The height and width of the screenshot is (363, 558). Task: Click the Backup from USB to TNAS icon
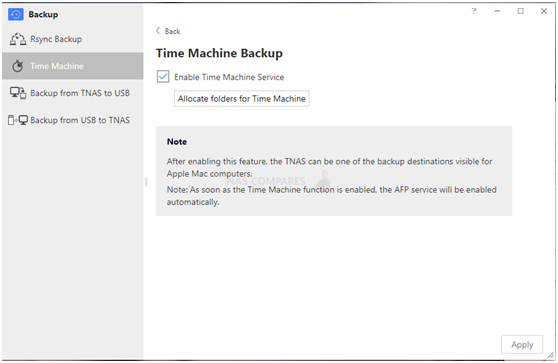pyautogui.click(x=17, y=120)
